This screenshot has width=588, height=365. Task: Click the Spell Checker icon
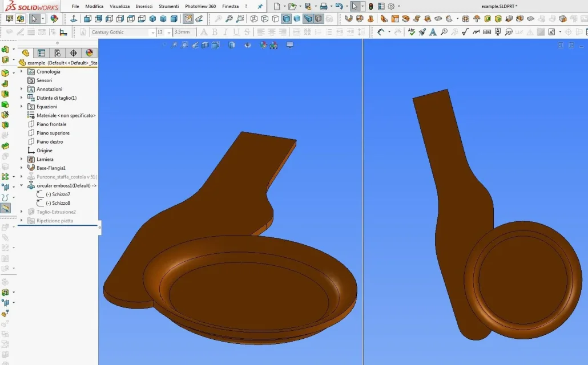(412, 32)
